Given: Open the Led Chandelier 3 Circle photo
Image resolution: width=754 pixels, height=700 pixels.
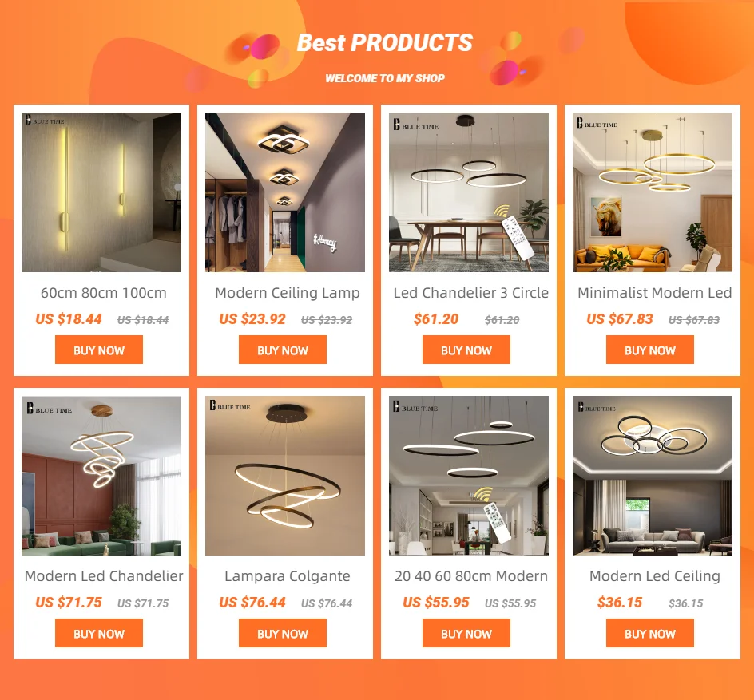Looking at the screenshot, I should tap(469, 192).
